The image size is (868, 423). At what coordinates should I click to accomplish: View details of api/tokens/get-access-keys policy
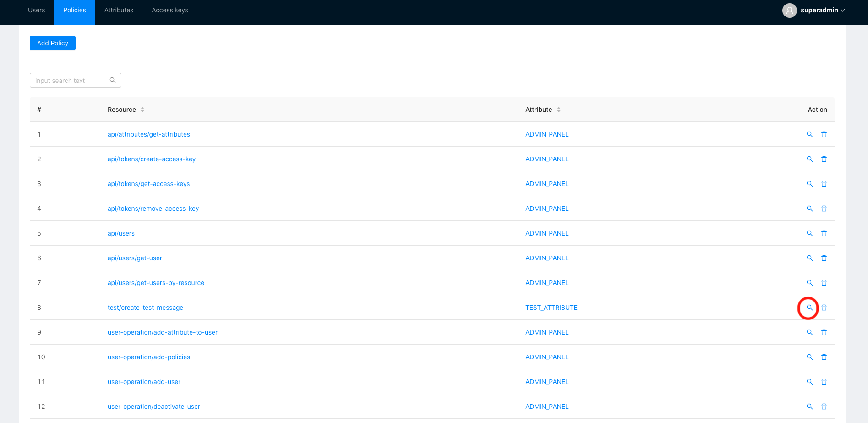(x=810, y=184)
